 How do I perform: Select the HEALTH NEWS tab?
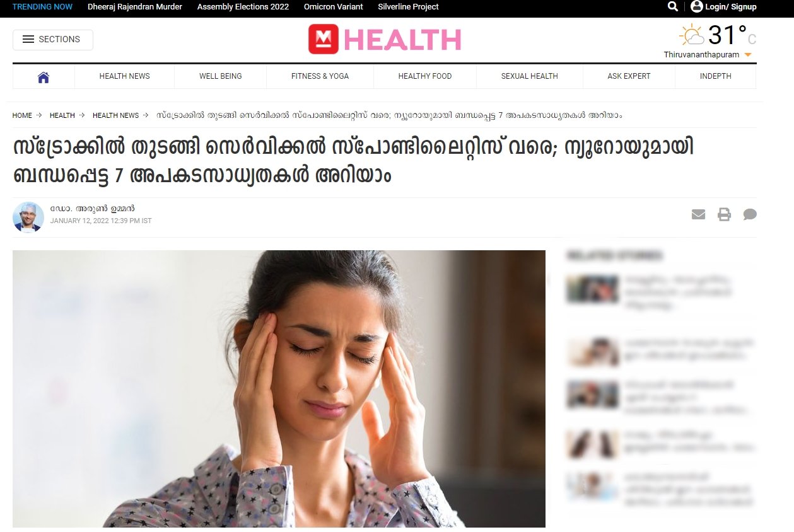pos(125,76)
